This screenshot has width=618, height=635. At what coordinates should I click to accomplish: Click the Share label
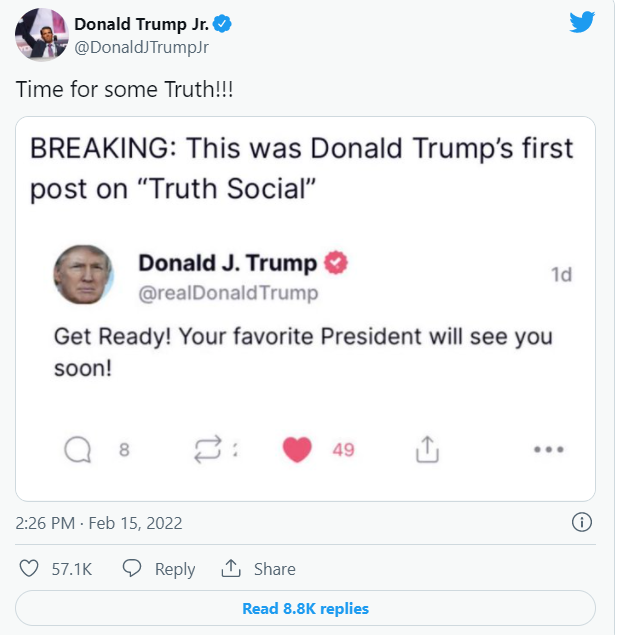click(275, 569)
